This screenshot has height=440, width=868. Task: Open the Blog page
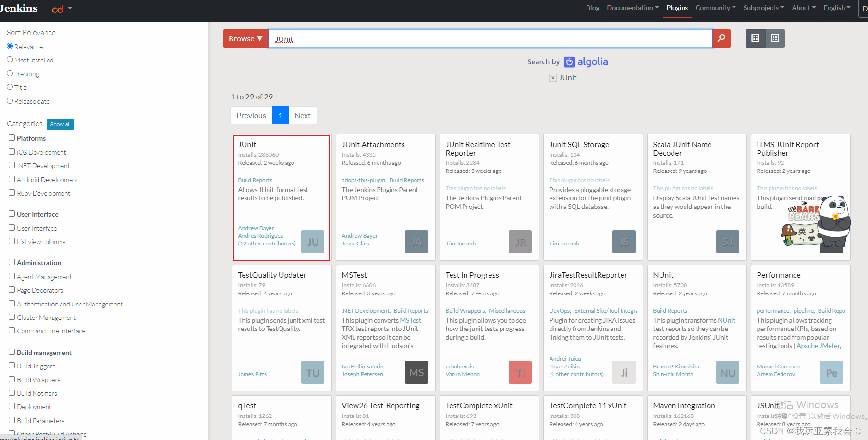coord(593,8)
